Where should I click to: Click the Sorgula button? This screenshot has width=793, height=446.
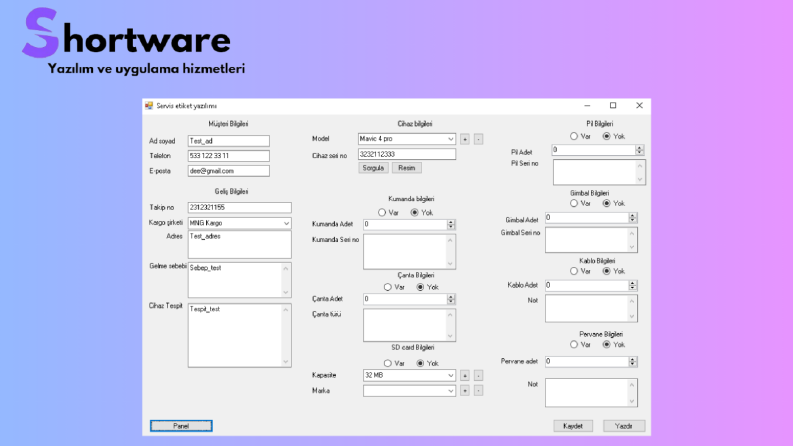pyautogui.click(x=373, y=168)
